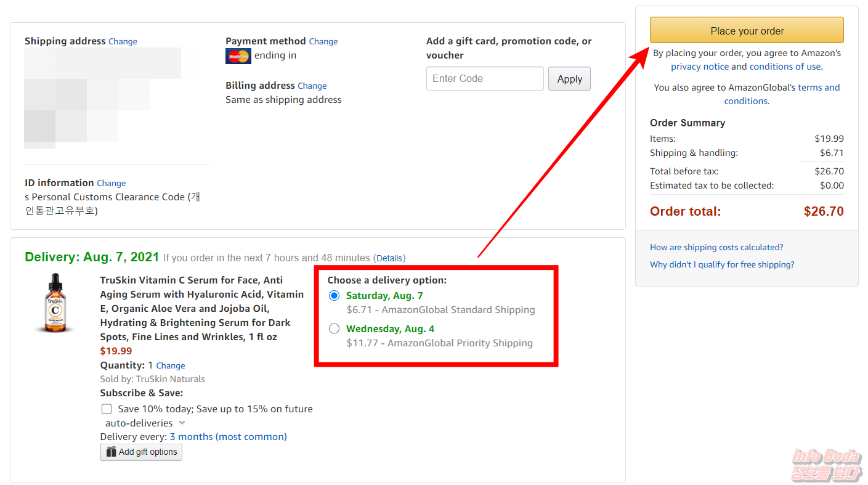Click the Order total $26.70 amount
The height and width of the screenshot is (485, 868).
(x=824, y=211)
